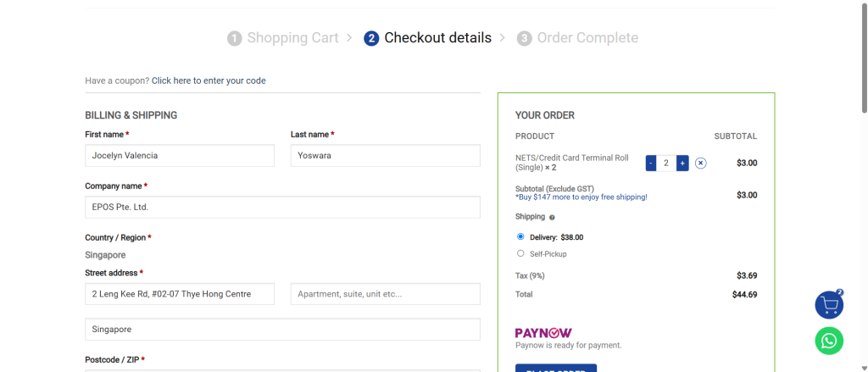
Task: Increase Terminal Roll quantity with plus
Action: (682, 163)
